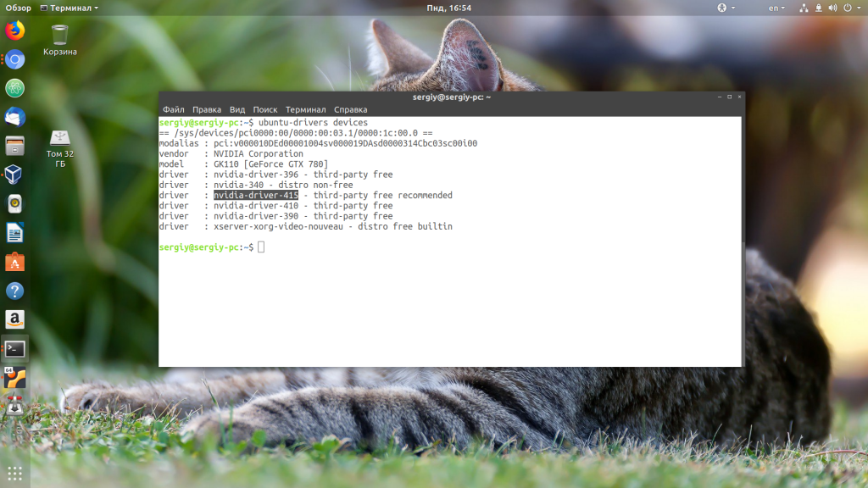Image resolution: width=868 pixels, height=488 pixels.
Task: Open Thunderbird mail from the dock
Action: pyautogui.click(x=15, y=117)
